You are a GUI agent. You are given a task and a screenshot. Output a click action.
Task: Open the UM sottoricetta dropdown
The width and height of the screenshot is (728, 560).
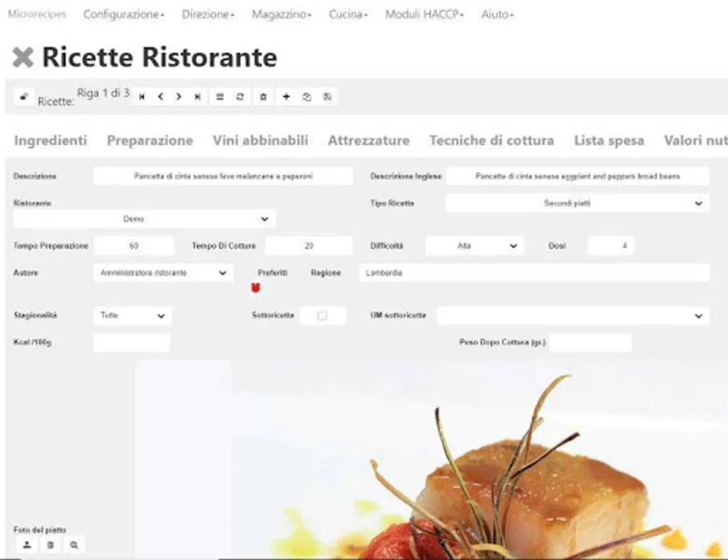click(x=573, y=315)
